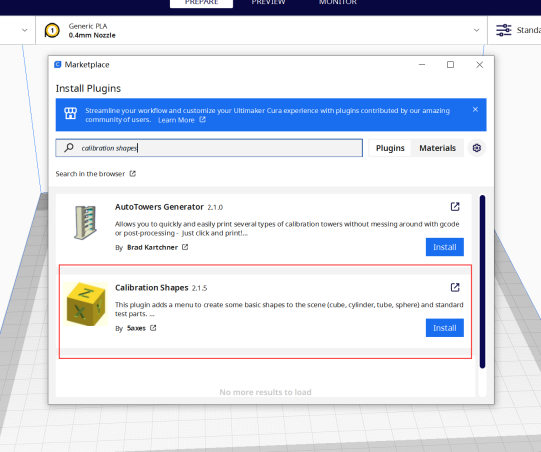The width and height of the screenshot is (541, 452).
Task: Click the Brad Kartchner author name
Action: pyautogui.click(x=152, y=247)
